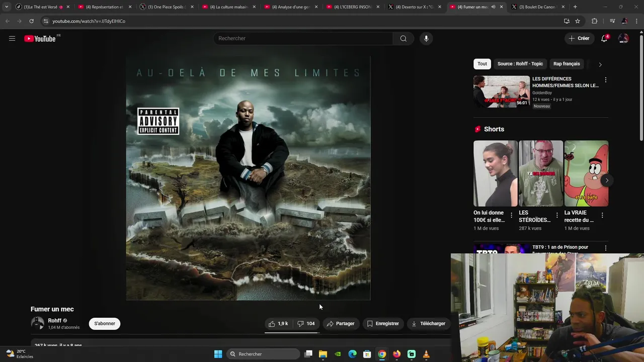
Task: Open the weather widget showing 20°C
Action: coord(19,354)
